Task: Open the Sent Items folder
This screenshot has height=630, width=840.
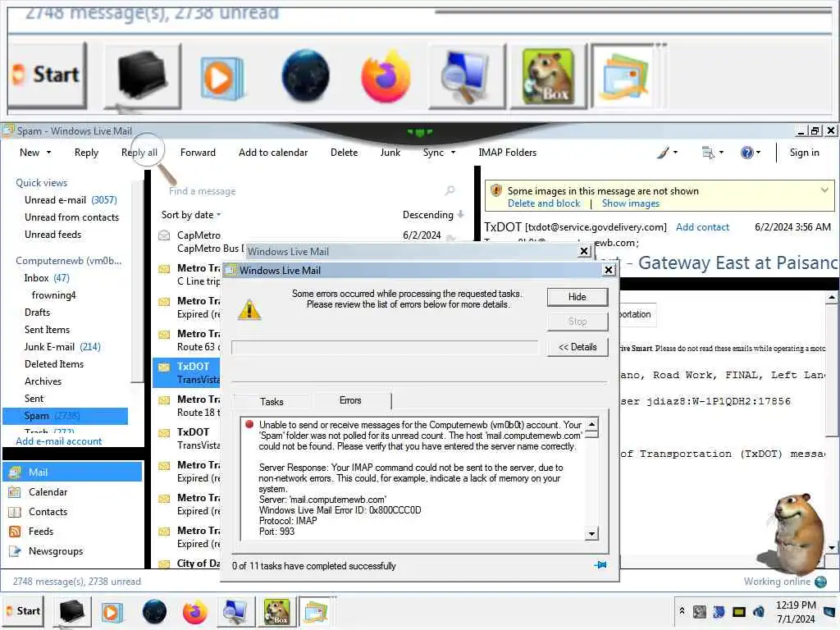Action: (x=47, y=330)
